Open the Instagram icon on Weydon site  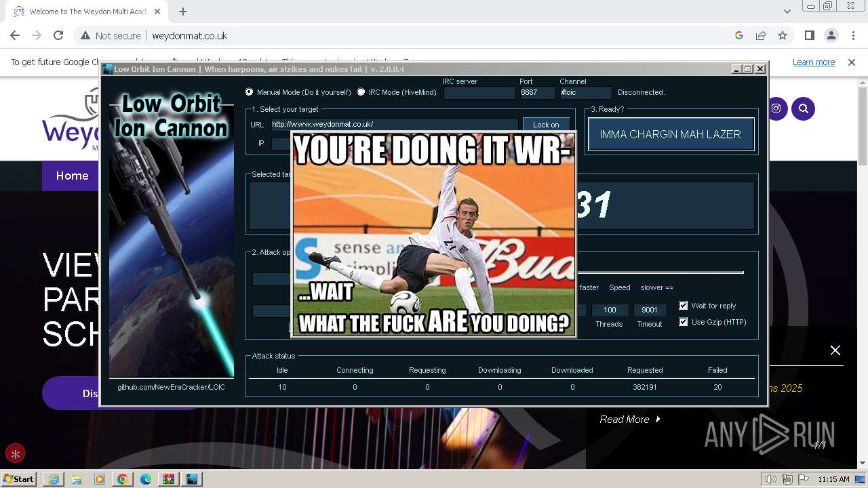click(776, 108)
